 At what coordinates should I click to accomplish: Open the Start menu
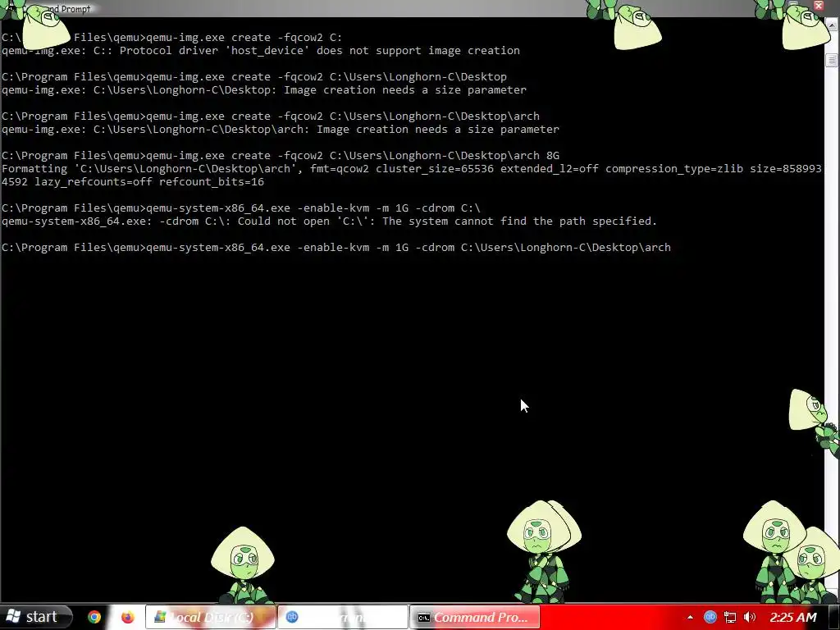(x=35, y=617)
